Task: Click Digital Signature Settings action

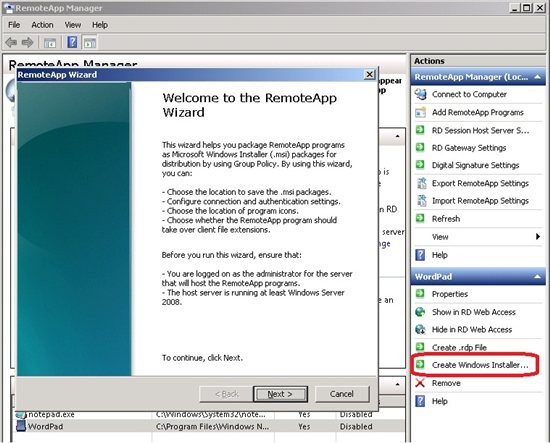Action: (475, 165)
